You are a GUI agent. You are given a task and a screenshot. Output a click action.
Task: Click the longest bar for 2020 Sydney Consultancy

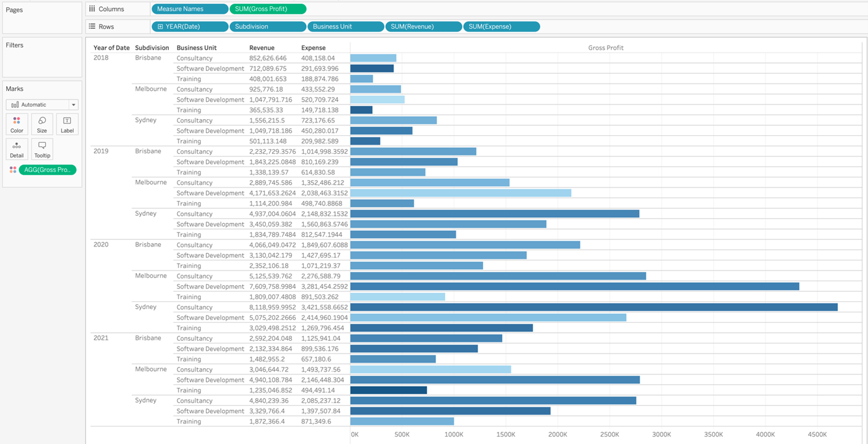click(593, 307)
